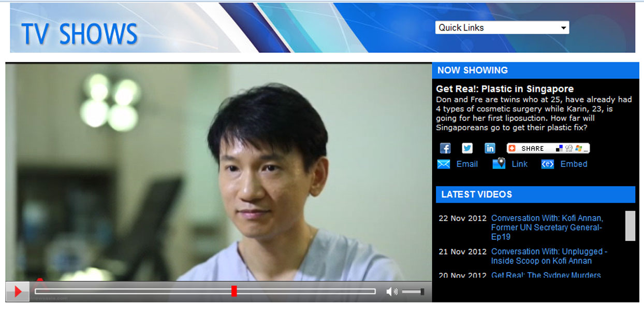Mute the video with speaker icon
Image resolution: width=644 pixels, height=311 pixels.
[391, 292]
